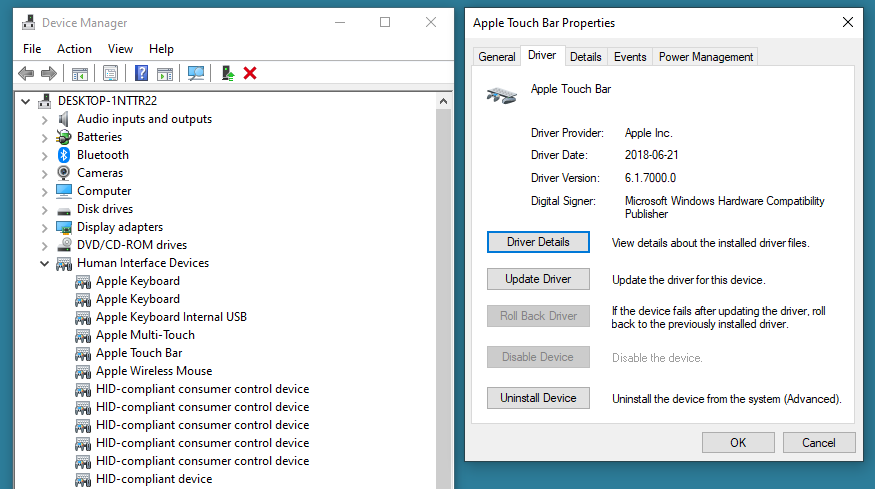Click the show/hide console tree icon

[80, 73]
